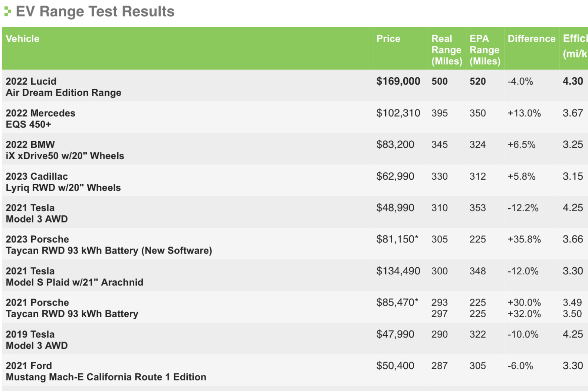
Task: Click the 4.30 efficiency value for Lucid
Action: coord(573,81)
